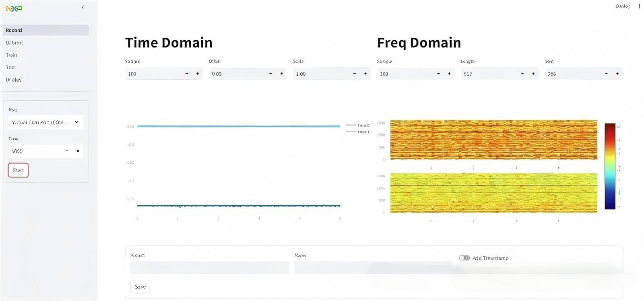Open the Deploy menu at top right
Screen dimensions: 644x301
pos(623,6)
